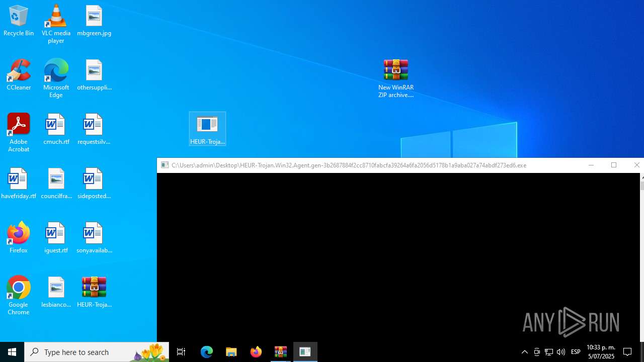Open Task View on the taskbar

pos(181,352)
